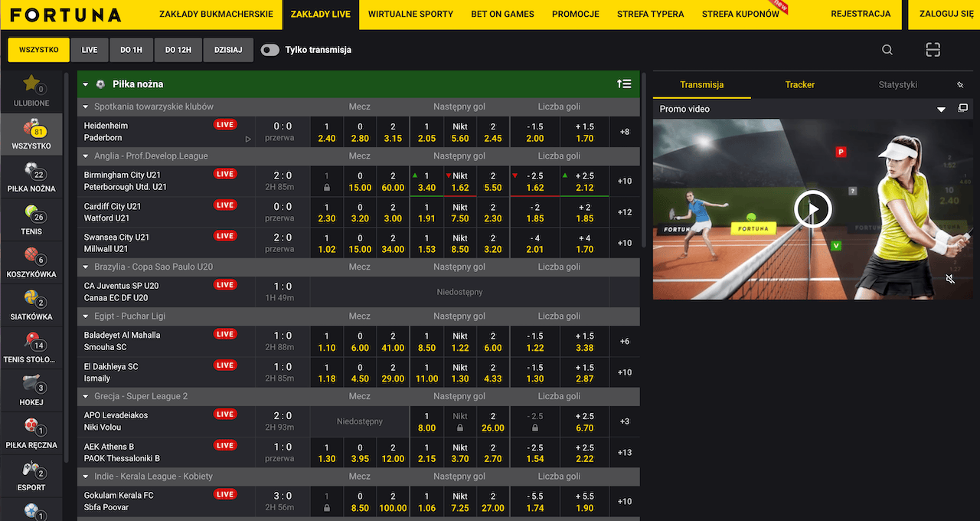980x521 pixels.
Task: Open Zakłady bukmacherskie menu
Action: (216, 15)
